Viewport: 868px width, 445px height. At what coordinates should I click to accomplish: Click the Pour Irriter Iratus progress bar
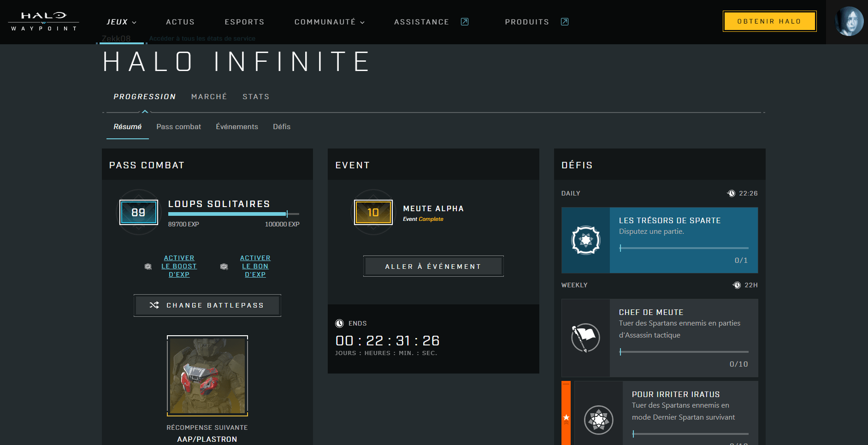691,434
